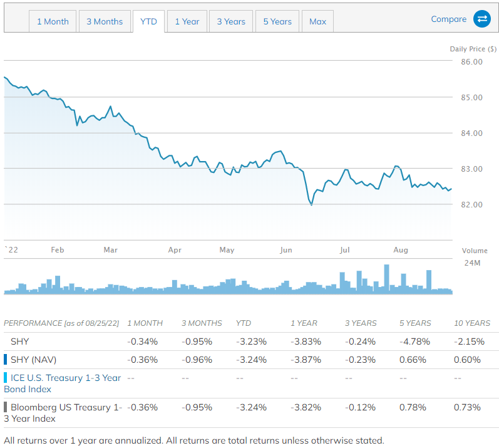Screen dimensions: 499x448
Task: Select the 1 Month tab
Action: [53, 21]
